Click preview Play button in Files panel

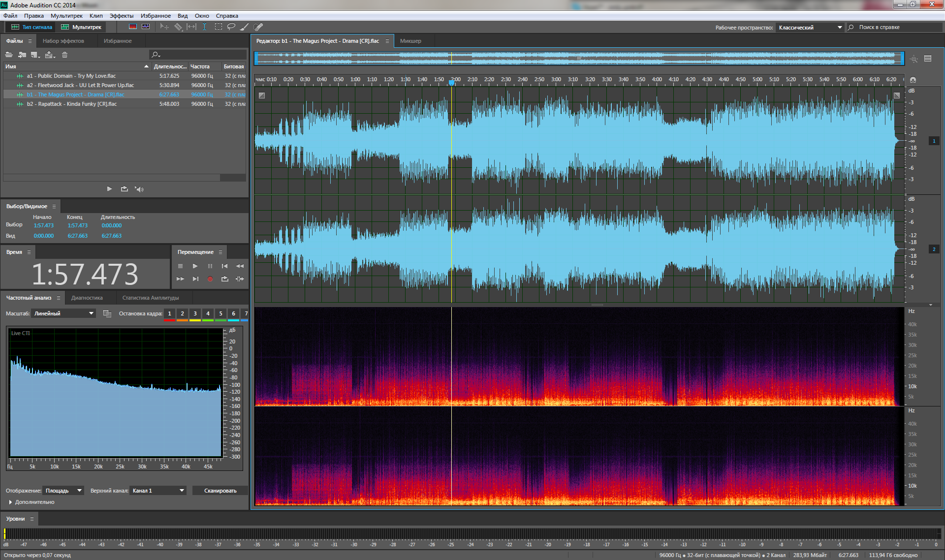click(109, 189)
